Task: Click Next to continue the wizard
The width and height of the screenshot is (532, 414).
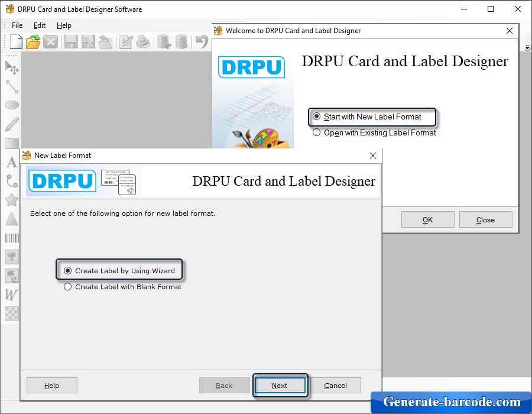Action: point(280,386)
